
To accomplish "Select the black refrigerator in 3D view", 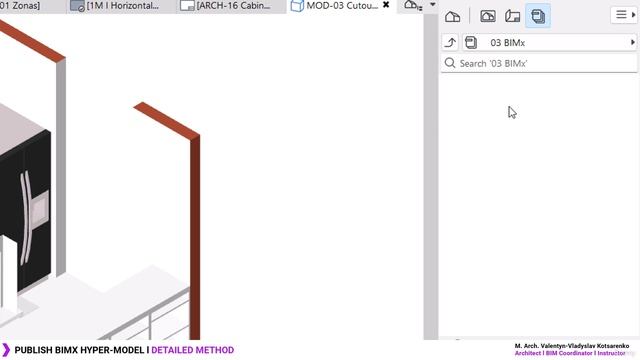I will point(25,212).
